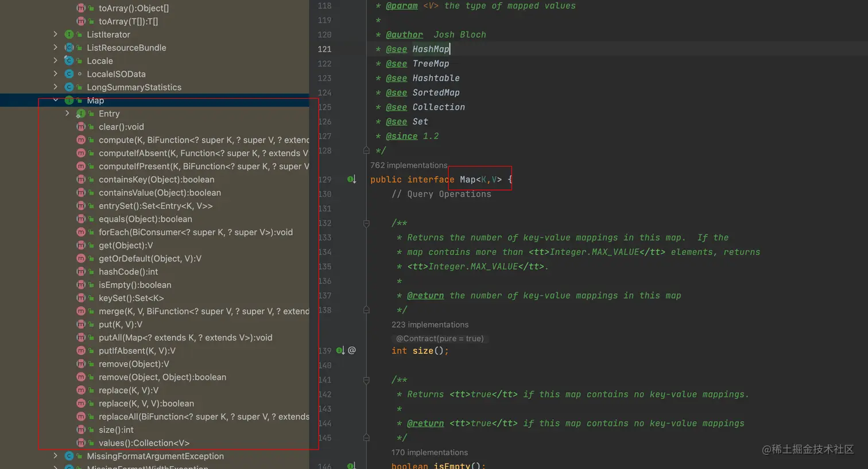Expand the ListResourceBundle tree node
Viewport: 868px width, 469px height.
[56, 48]
